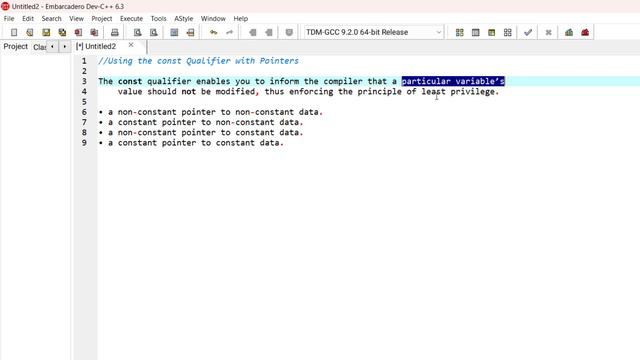Compile using the colored squares icon
Viewport: 640px width, 360px height.
point(460,32)
